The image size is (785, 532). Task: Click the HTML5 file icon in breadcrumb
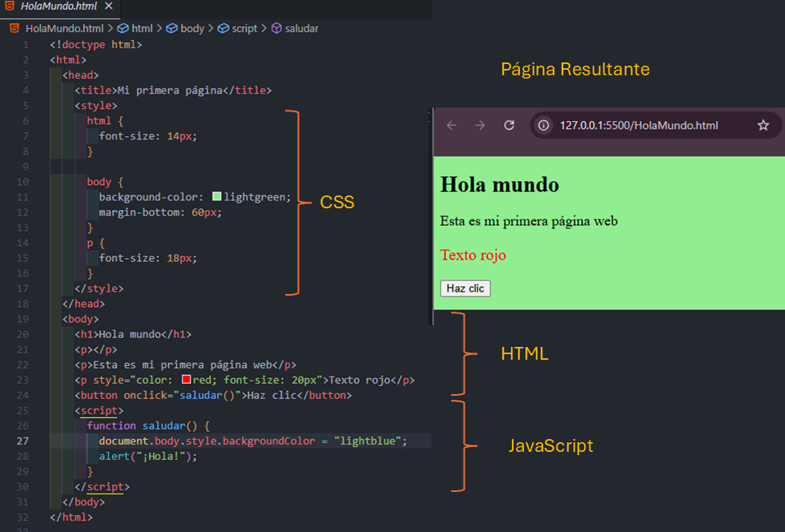[14, 28]
